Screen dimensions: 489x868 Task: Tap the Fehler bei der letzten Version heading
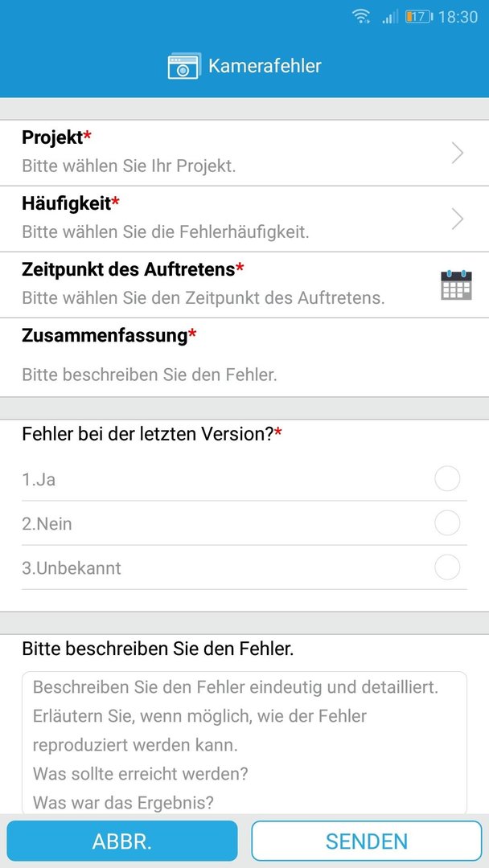pyautogui.click(x=152, y=435)
